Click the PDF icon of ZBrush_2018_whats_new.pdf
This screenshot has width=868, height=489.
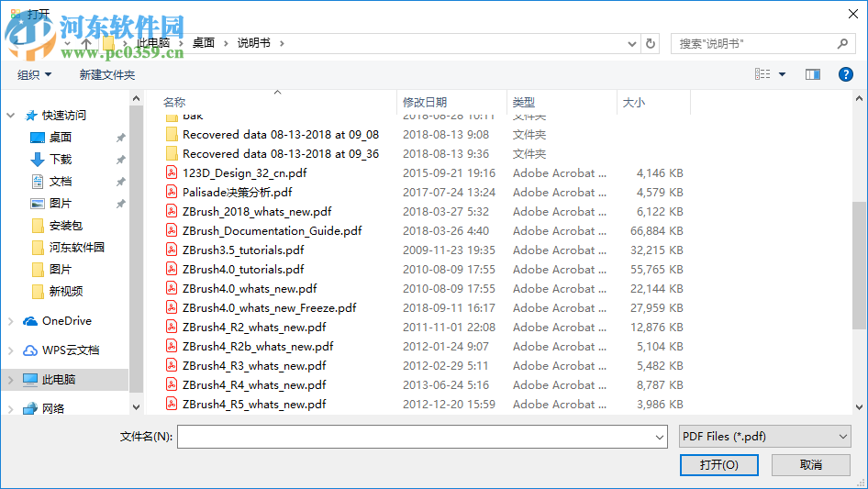coord(172,212)
